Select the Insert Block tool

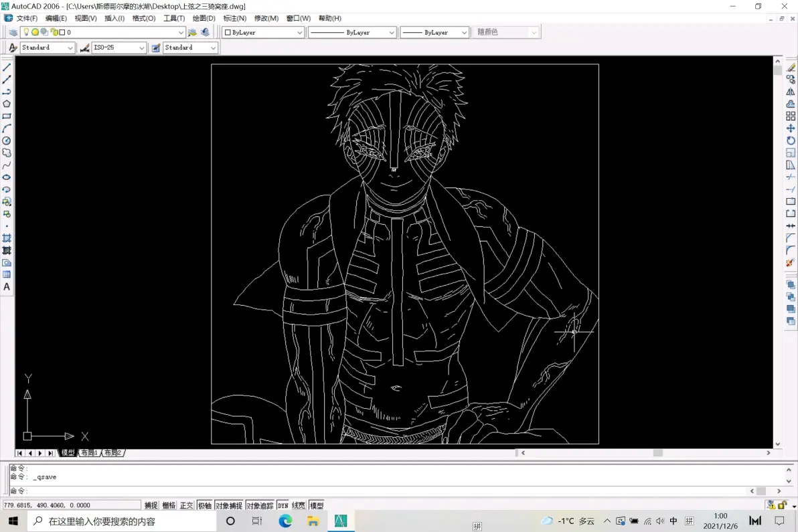coord(7,201)
